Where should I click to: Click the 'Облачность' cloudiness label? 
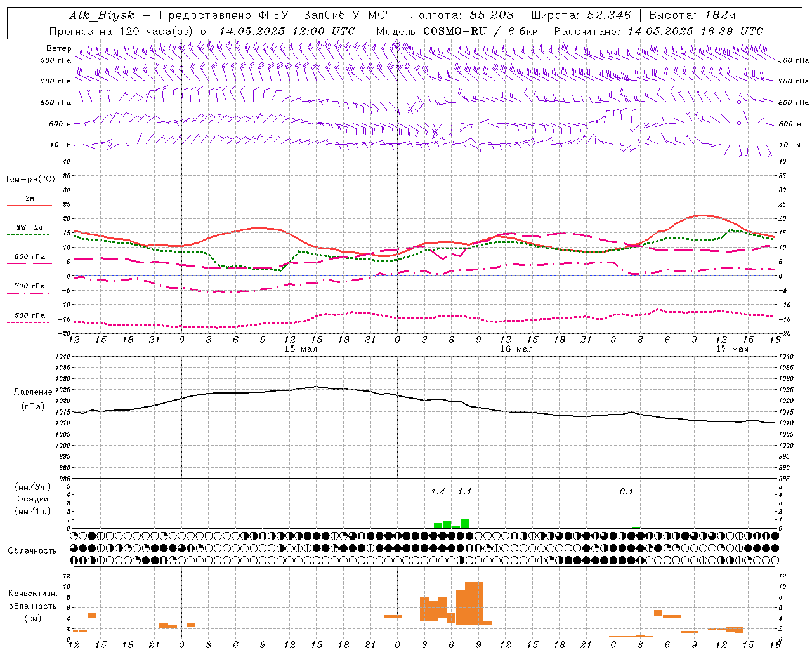click(32, 550)
